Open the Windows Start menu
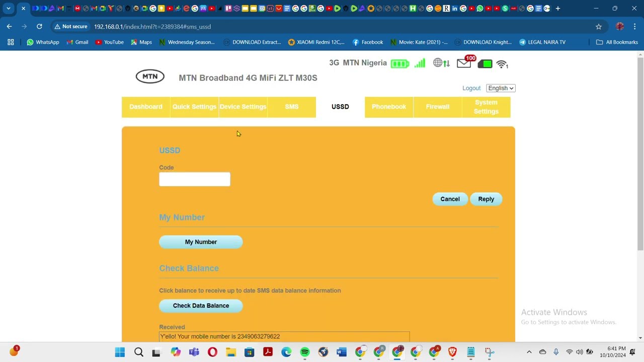644x362 pixels. pyautogui.click(x=120, y=352)
